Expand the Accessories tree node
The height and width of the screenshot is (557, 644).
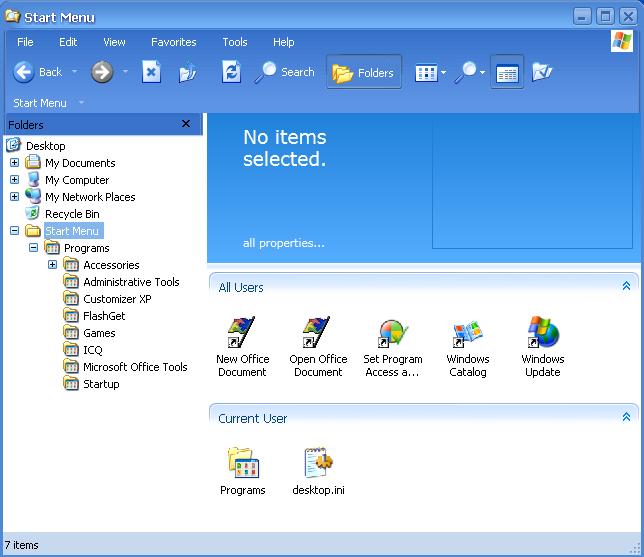(52, 265)
